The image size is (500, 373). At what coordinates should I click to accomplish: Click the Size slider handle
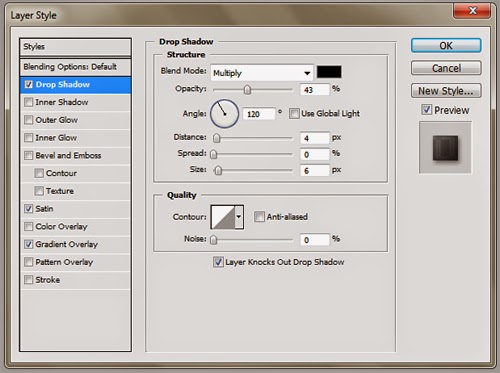click(x=218, y=170)
